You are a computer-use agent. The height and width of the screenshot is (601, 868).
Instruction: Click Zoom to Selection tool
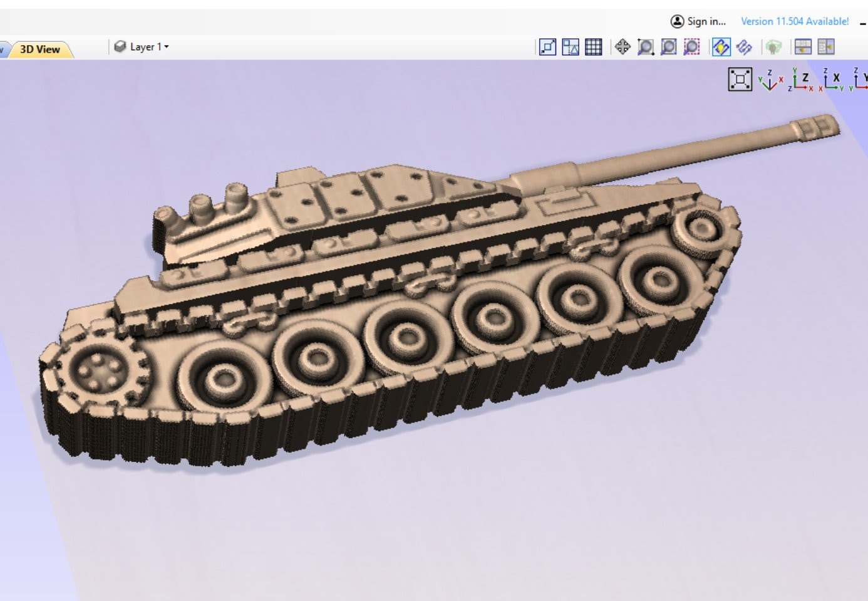691,47
